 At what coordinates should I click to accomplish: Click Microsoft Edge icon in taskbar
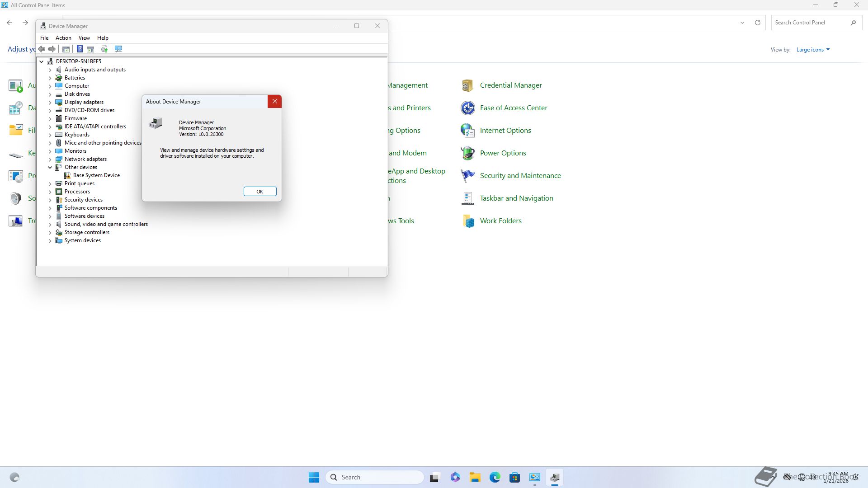click(495, 477)
